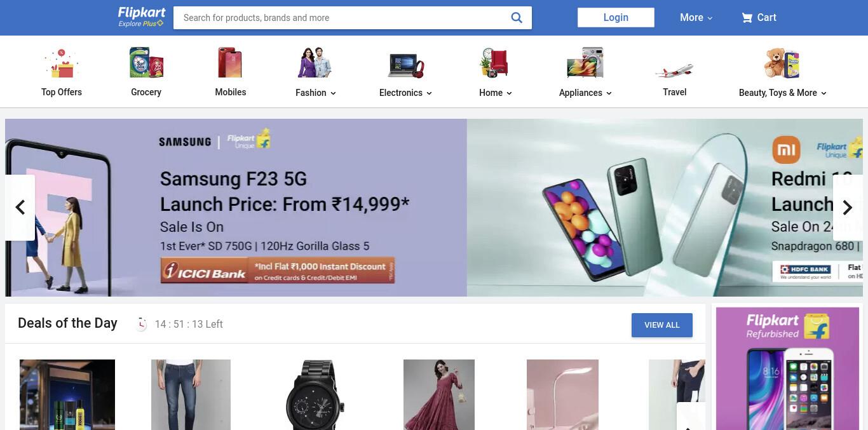
Task: Expand Beauty, Toys & More menu
Action: tap(783, 93)
